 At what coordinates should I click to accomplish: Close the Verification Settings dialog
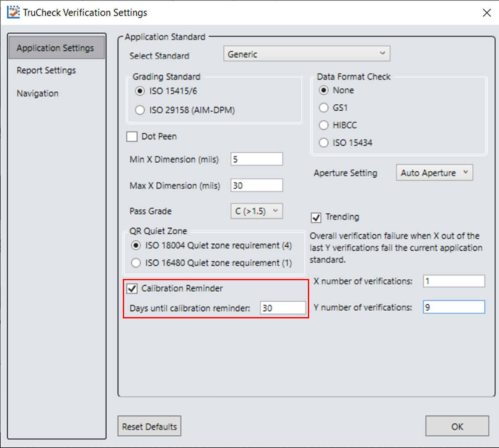click(487, 13)
